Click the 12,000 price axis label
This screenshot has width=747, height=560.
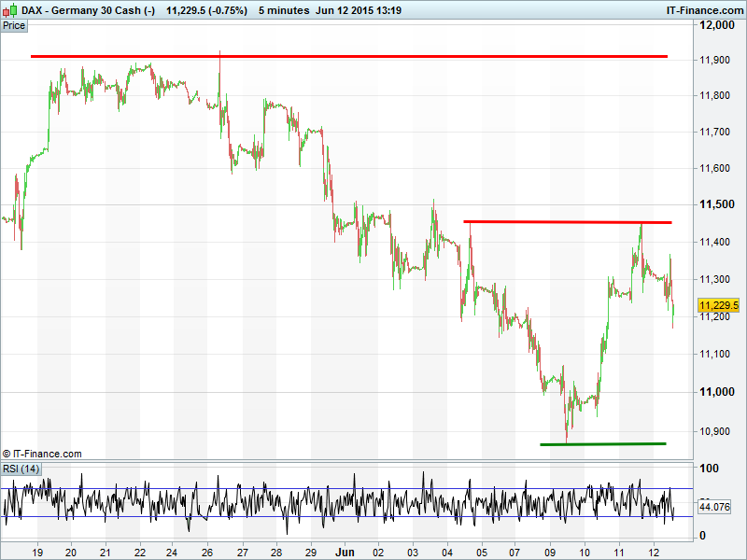(x=717, y=25)
